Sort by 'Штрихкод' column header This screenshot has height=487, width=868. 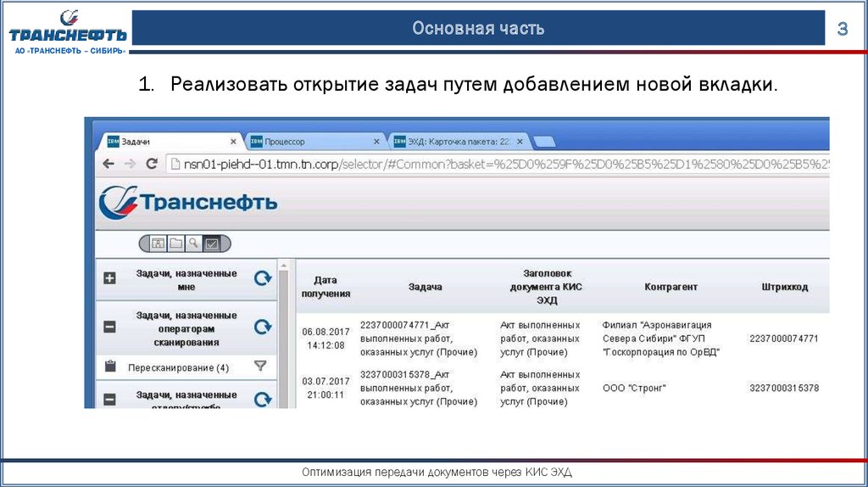click(x=784, y=287)
